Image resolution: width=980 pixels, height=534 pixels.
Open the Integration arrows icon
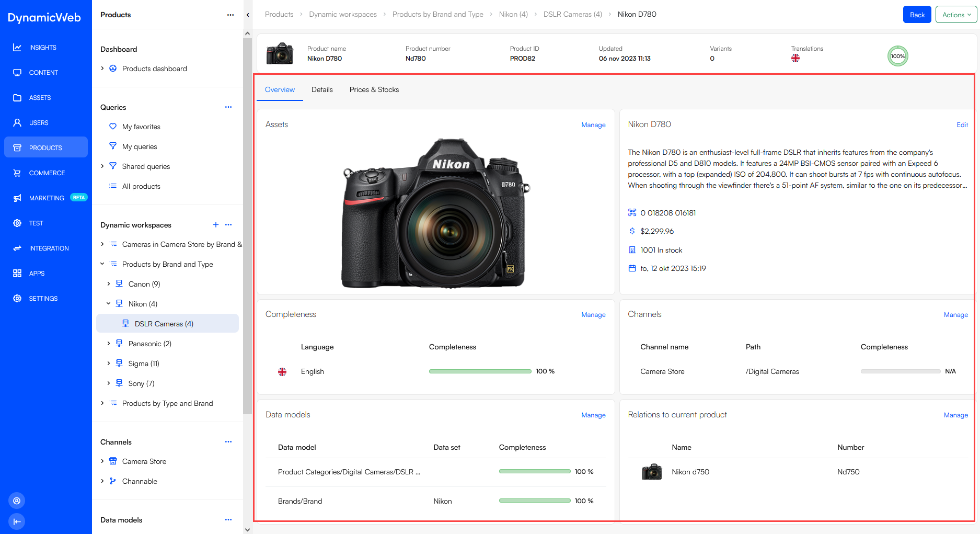pos(17,248)
